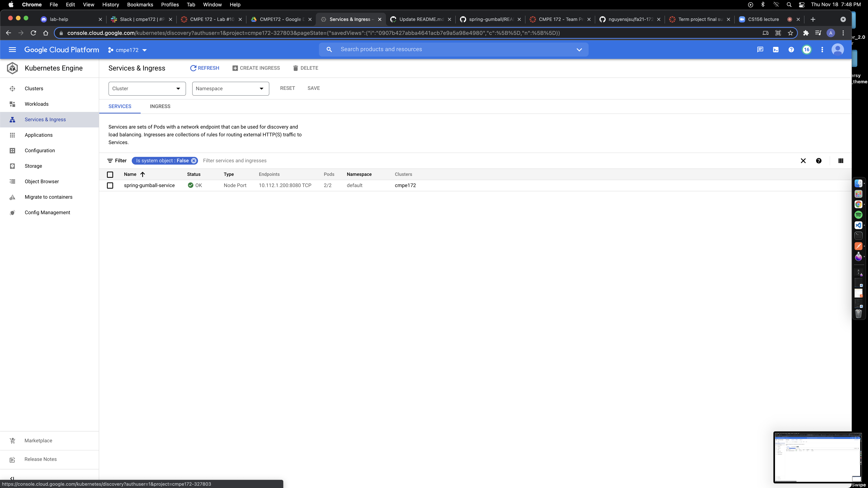Click the notifications badge showing 16

click(x=806, y=50)
